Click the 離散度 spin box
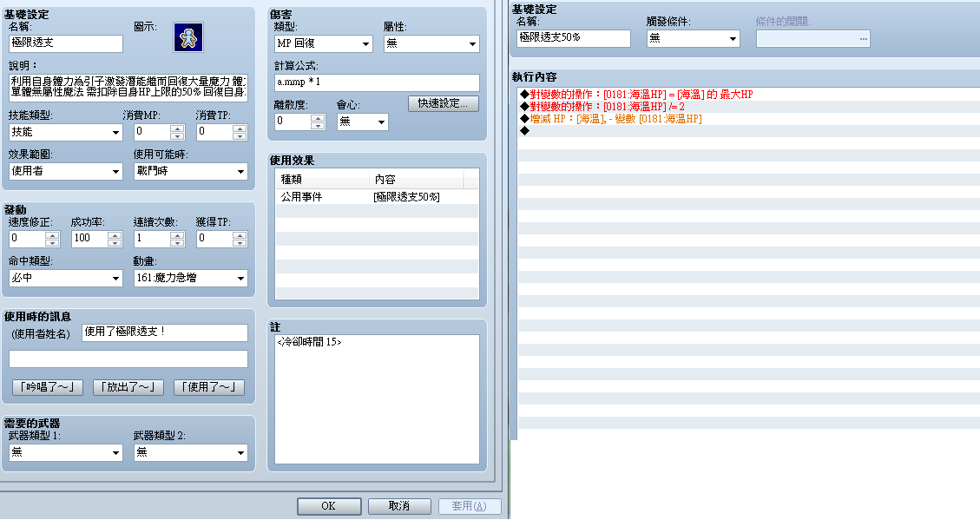980x520 pixels. (300, 122)
